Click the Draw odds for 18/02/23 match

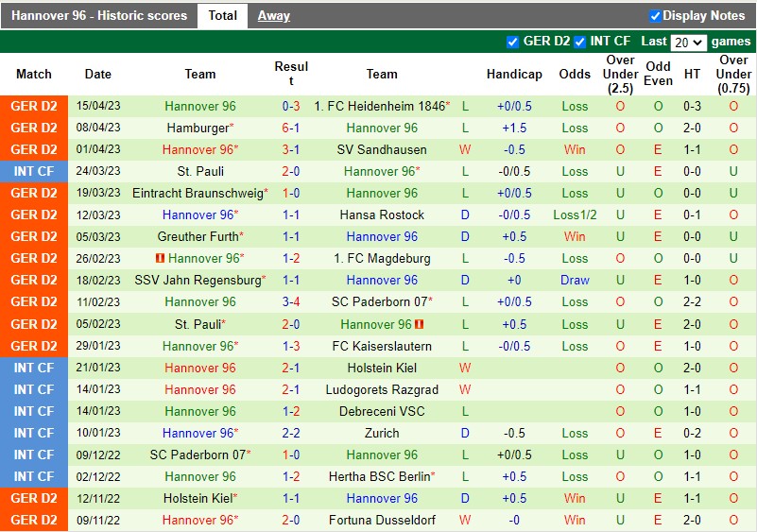(575, 280)
